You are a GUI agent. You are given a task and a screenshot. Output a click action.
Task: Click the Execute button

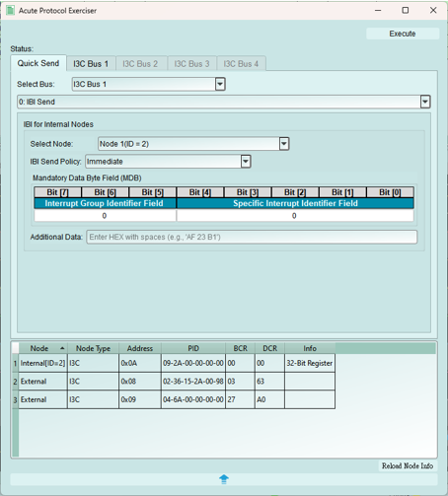pos(403,34)
